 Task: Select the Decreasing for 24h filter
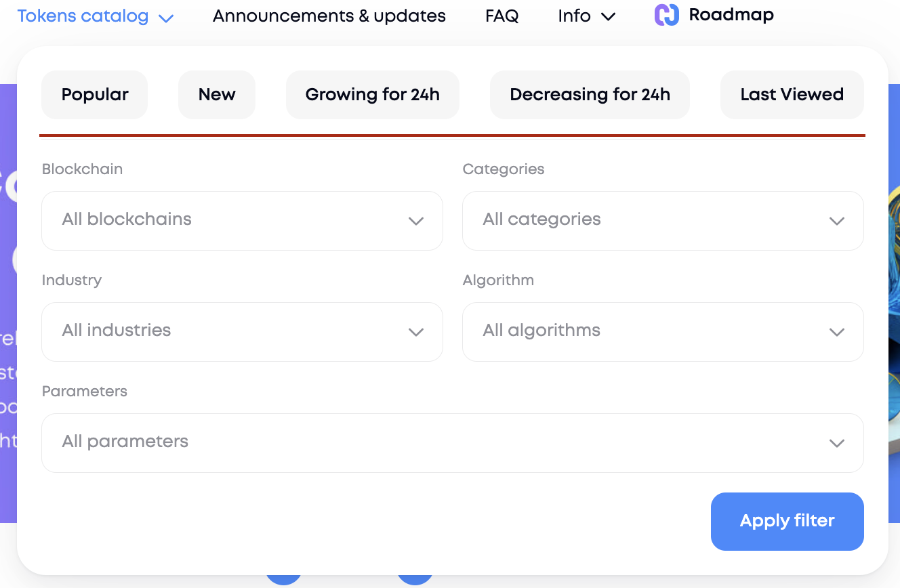[590, 95]
